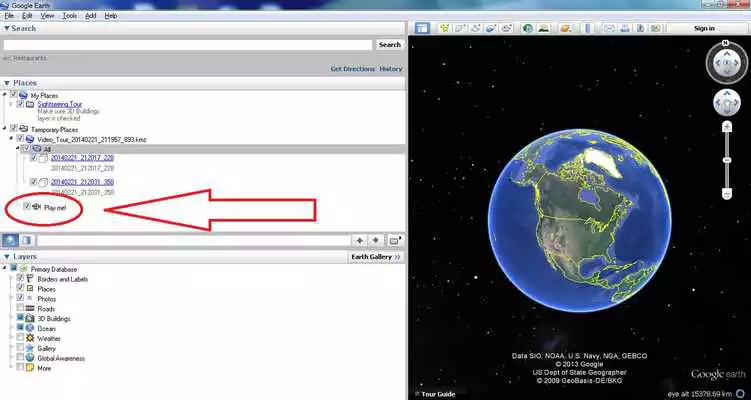Image resolution: width=751 pixels, height=400 pixels.
Task: Toggle the Temporary Places checkbox
Action: click(13, 128)
